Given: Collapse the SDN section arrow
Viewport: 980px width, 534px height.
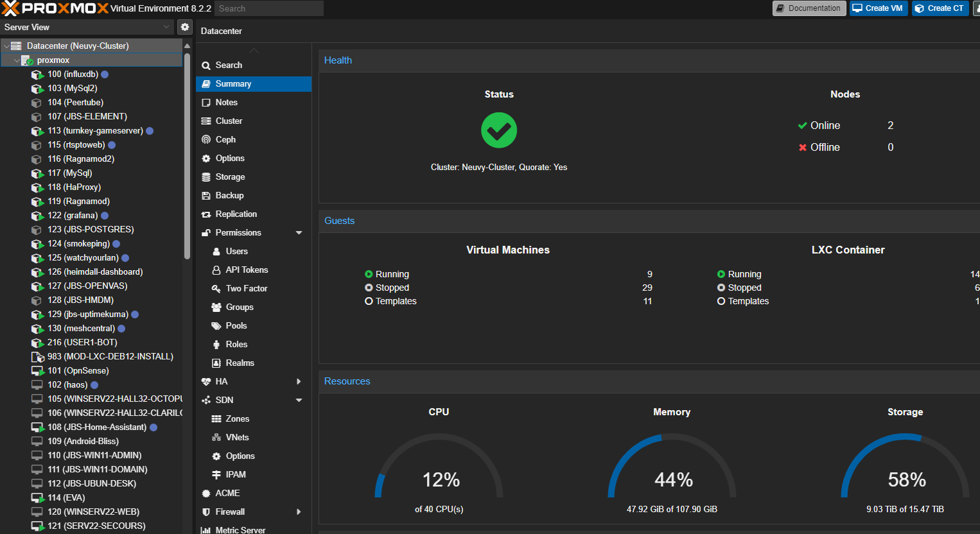Looking at the screenshot, I should pos(299,400).
